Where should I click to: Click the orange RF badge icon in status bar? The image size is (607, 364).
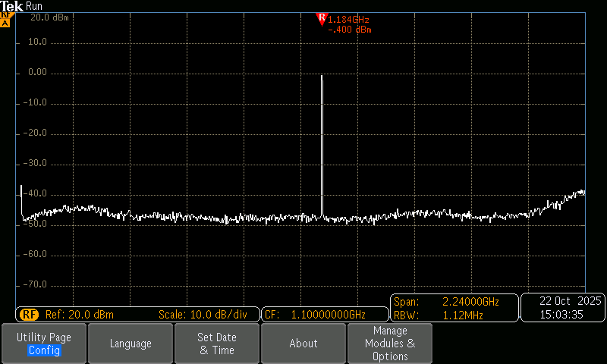point(29,315)
